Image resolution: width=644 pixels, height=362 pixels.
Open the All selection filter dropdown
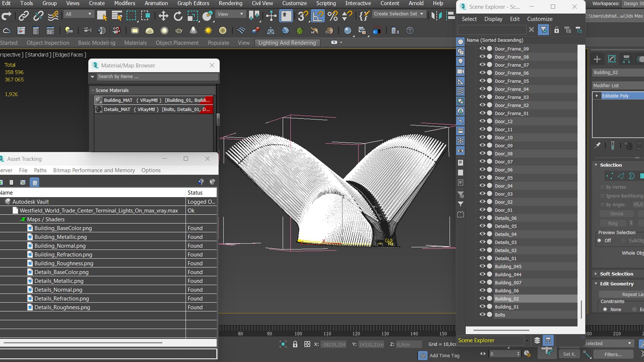[79, 14]
